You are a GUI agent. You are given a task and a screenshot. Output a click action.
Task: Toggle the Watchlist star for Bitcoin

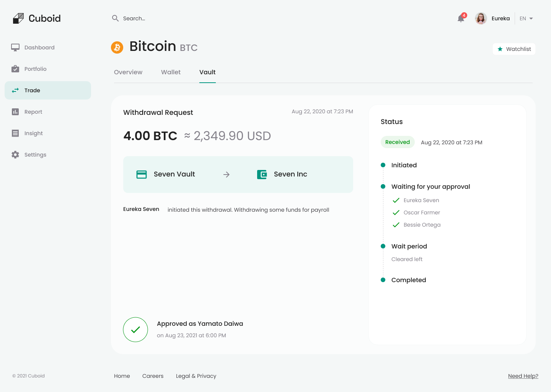pos(500,49)
